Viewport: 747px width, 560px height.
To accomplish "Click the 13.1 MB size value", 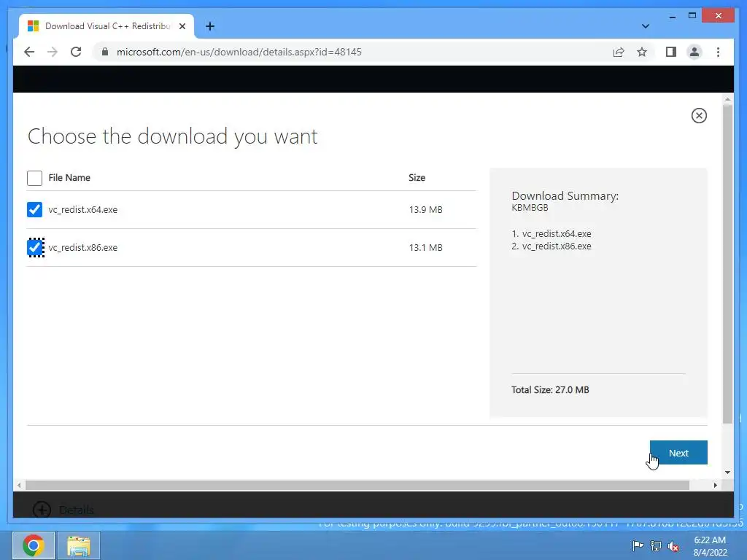I will click(426, 248).
